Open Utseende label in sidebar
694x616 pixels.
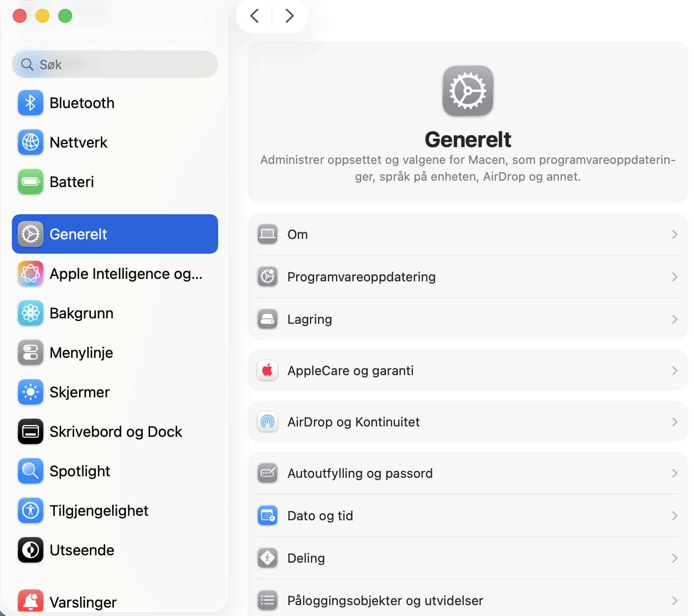coord(82,550)
